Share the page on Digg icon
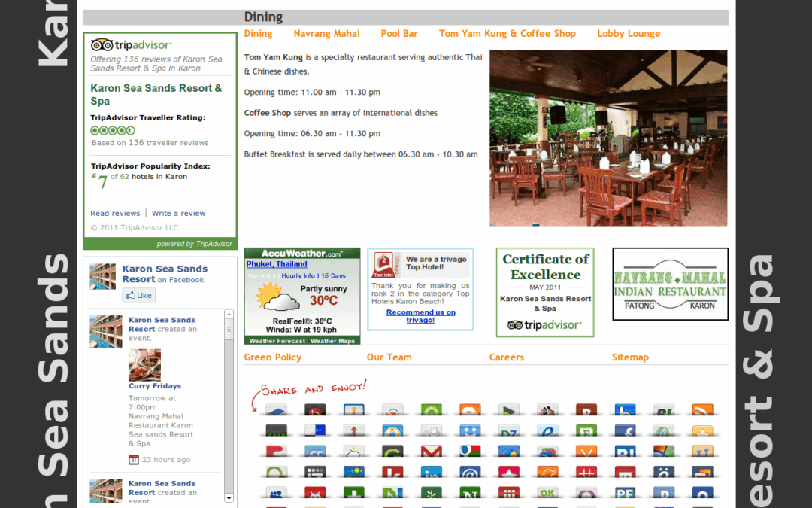Screen dimensions: 812x508 tap(432, 430)
